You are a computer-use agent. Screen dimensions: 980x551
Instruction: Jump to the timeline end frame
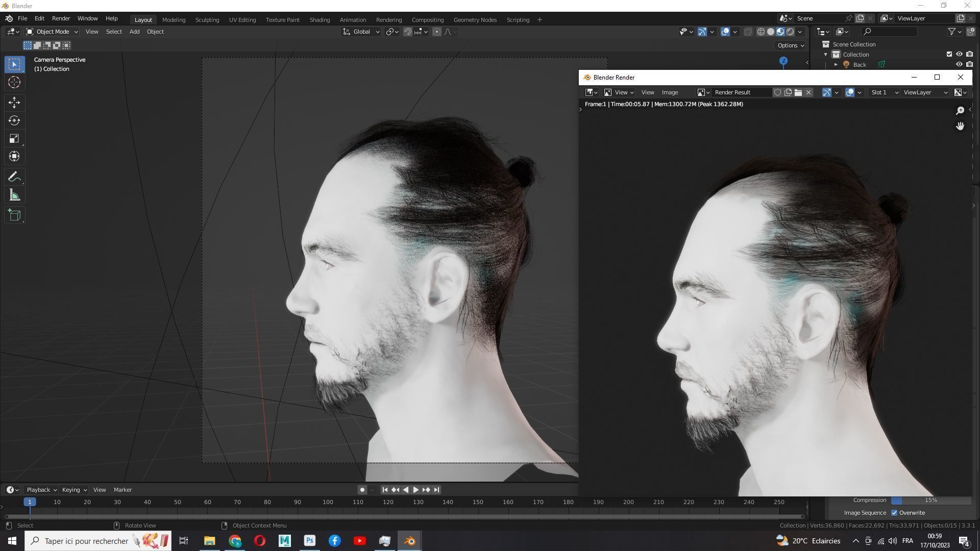436,490
